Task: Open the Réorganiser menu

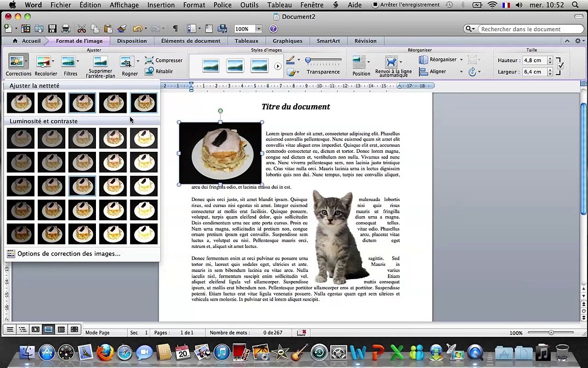Action: 440,59
